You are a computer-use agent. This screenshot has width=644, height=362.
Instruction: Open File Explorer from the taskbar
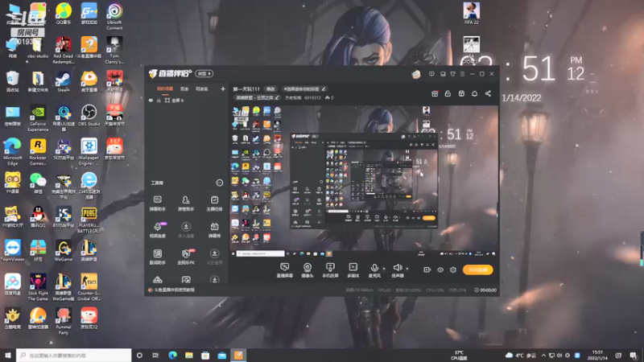click(189, 355)
